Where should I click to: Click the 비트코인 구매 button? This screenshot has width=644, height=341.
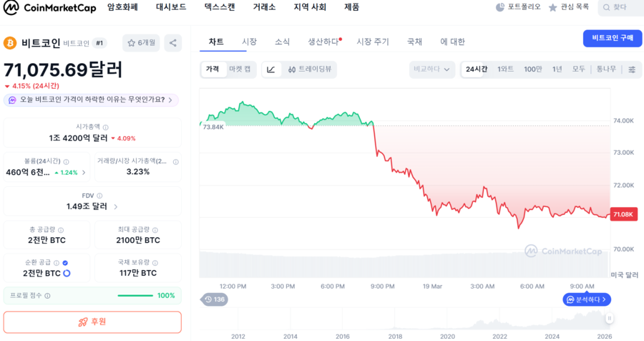click(612, 38)
